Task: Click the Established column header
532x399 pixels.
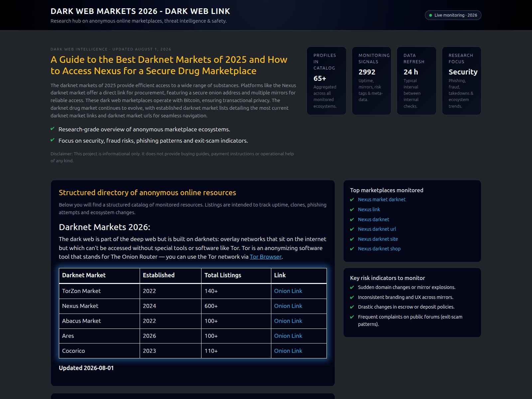Action: click(x=171, y=276)
